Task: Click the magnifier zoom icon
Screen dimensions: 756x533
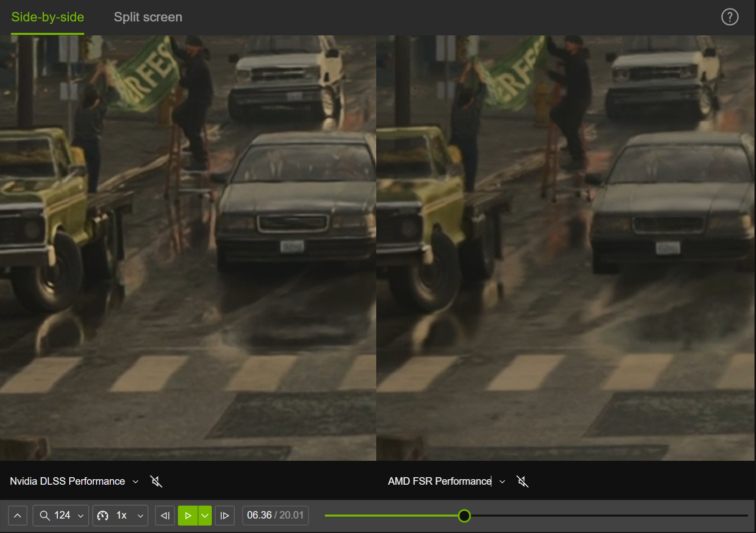Action: coord(44,516)
